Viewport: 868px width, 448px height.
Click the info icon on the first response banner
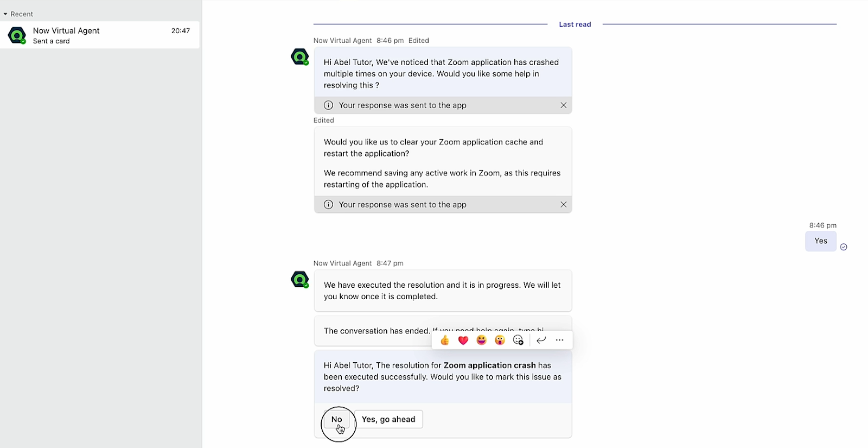click(328, 105)
